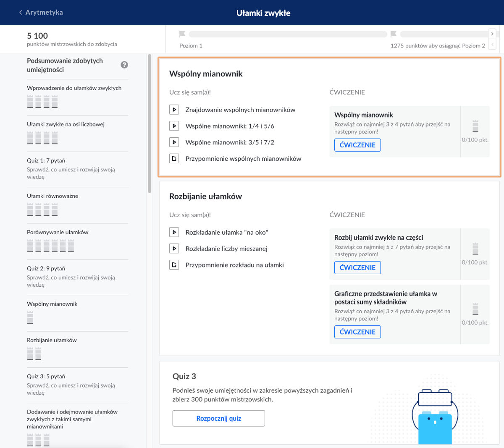Click the help question mark icon
Screen dimensions: 504x448
tap(124, 65)
